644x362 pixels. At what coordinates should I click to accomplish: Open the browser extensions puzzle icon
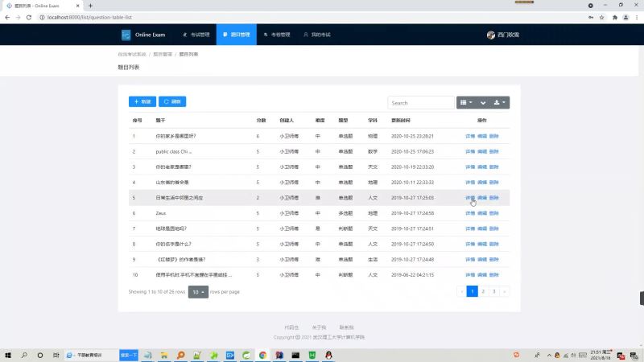coord(615,17)
